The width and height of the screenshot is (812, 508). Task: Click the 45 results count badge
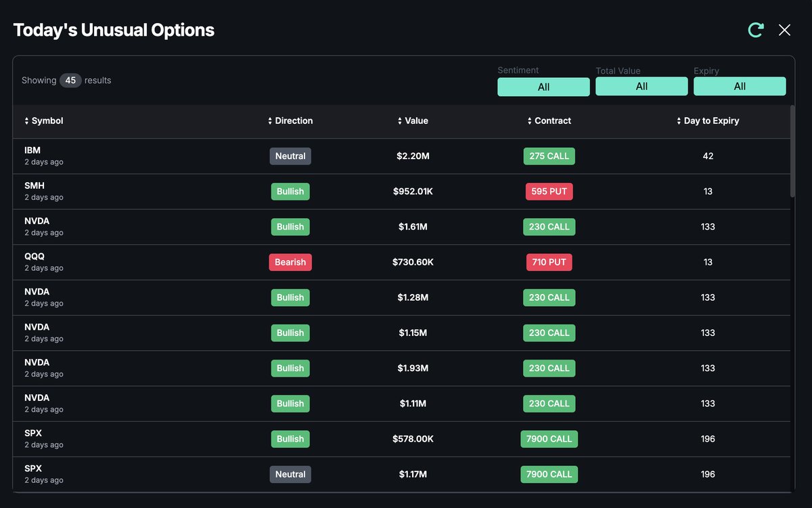(70, 81)
